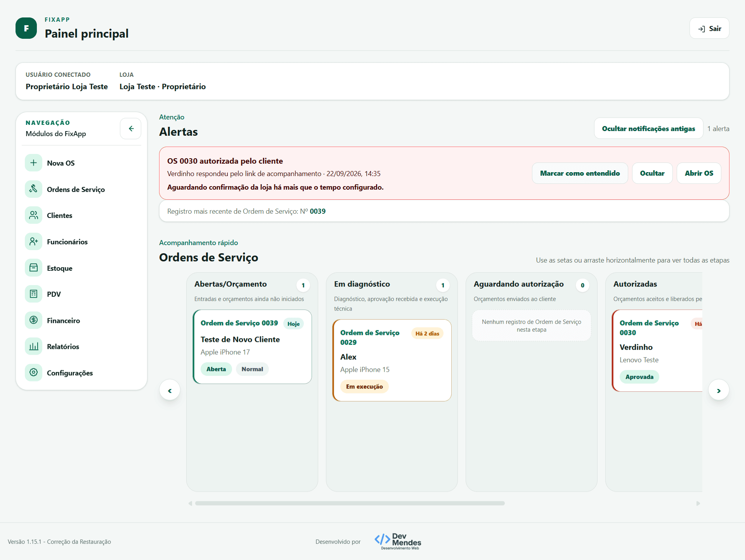Click the Em diagnóstico count badge
745x560 pixels.
(443, 285)
